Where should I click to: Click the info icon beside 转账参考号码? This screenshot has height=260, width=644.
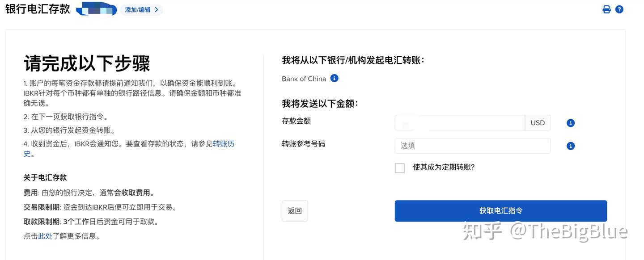570,145
